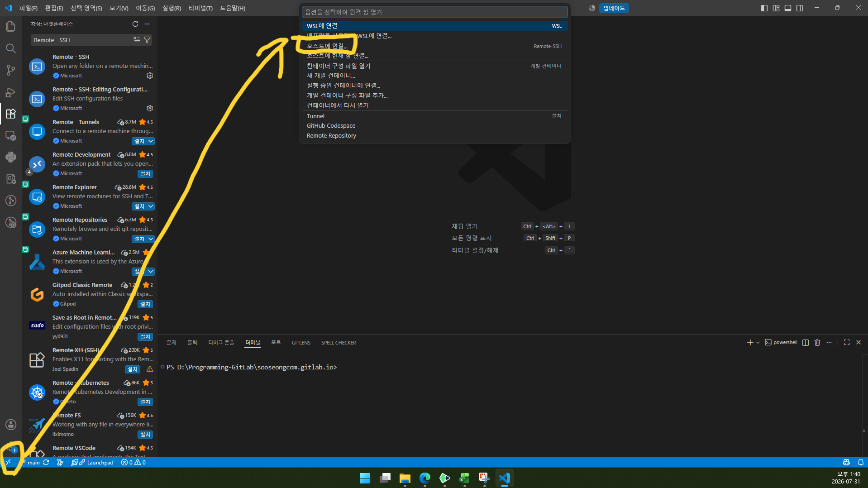
Task: Open Customize Layout in title bar
Action: [776, 8]
